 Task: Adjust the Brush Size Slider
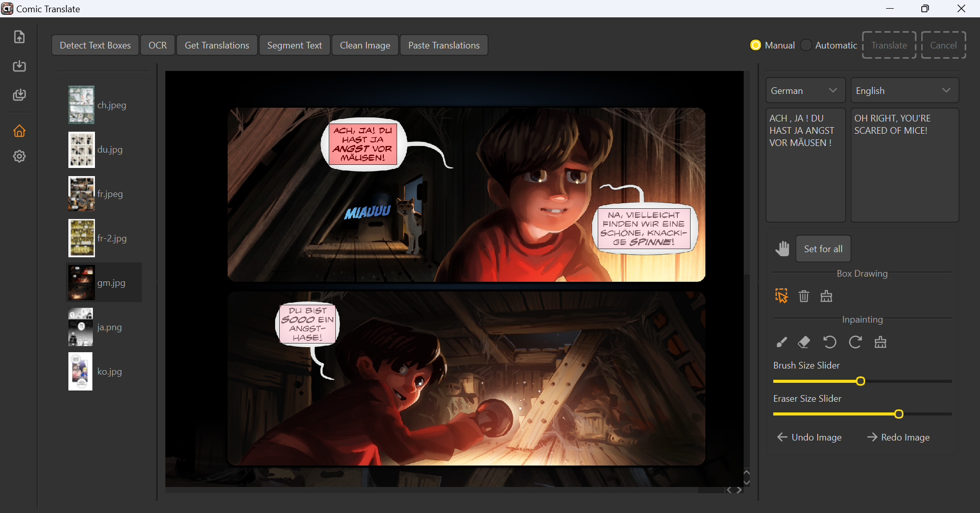pyautogui.click(x=860, y=381)
